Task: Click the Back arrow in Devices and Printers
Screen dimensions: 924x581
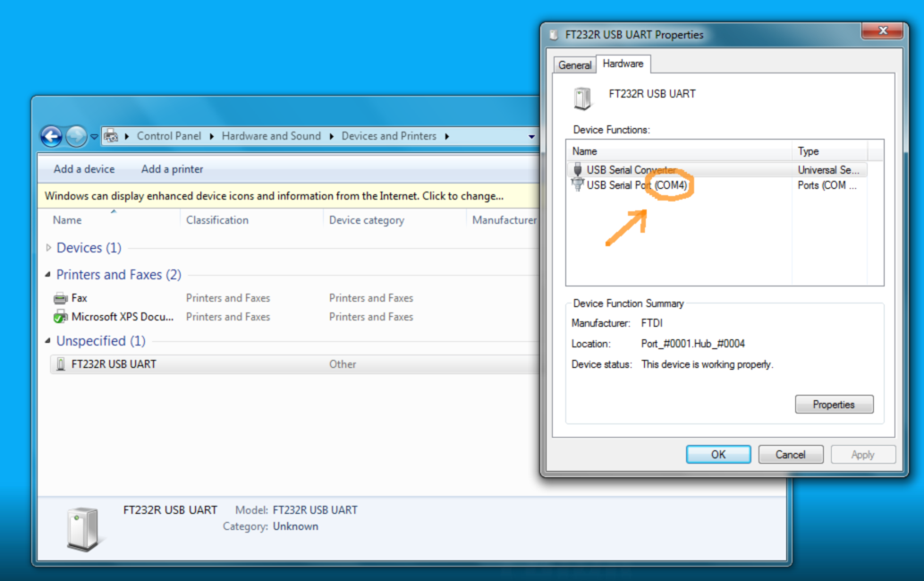Action: [x=51, y=136]
